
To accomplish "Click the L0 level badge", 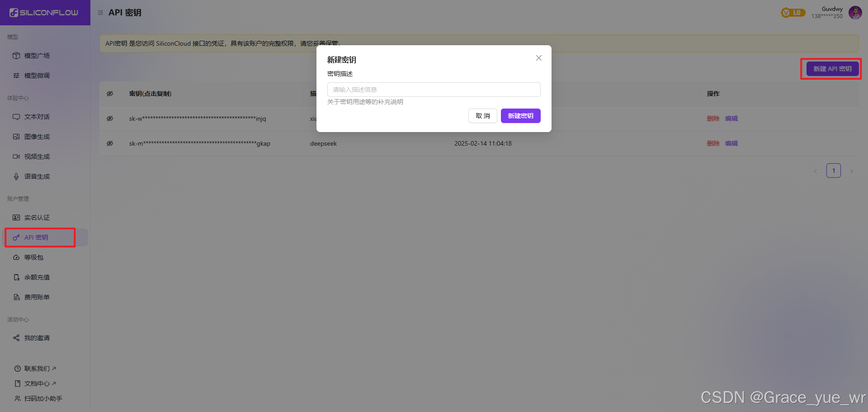I will pos(793,13).
